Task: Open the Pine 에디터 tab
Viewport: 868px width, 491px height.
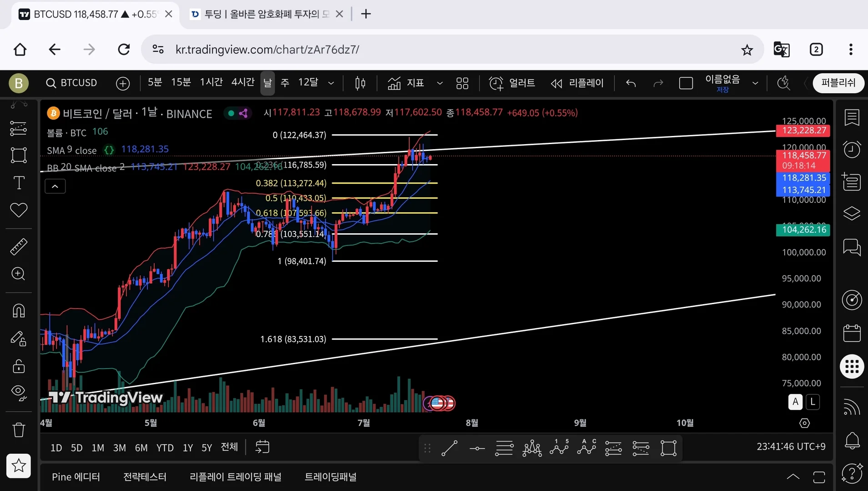Action: click(76, 477)
